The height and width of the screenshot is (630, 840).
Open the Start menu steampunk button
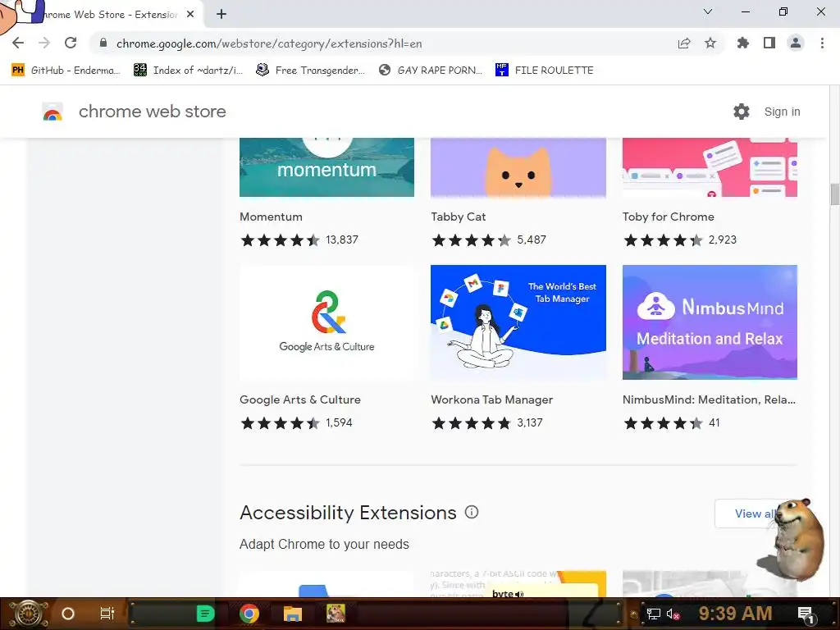tap(29, 614)
